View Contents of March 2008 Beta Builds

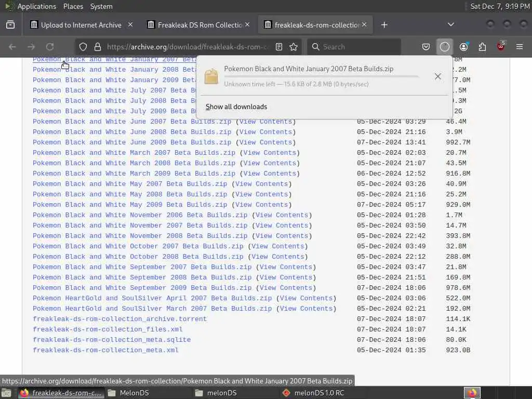[270, 163]
